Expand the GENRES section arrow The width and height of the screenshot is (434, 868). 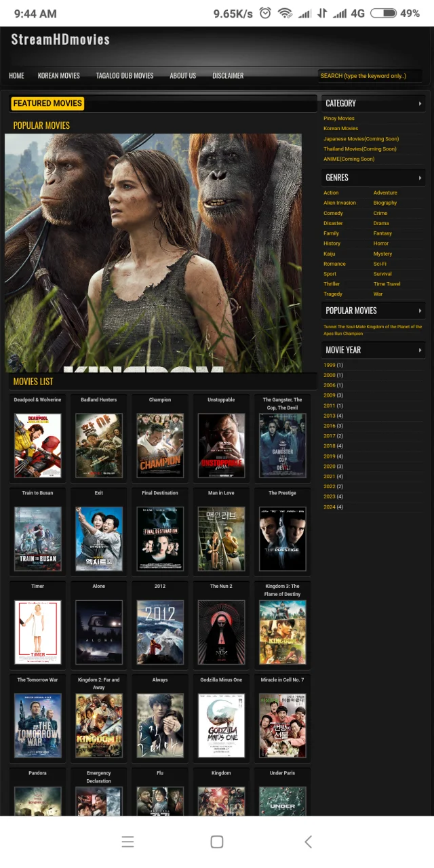(420, 178)
